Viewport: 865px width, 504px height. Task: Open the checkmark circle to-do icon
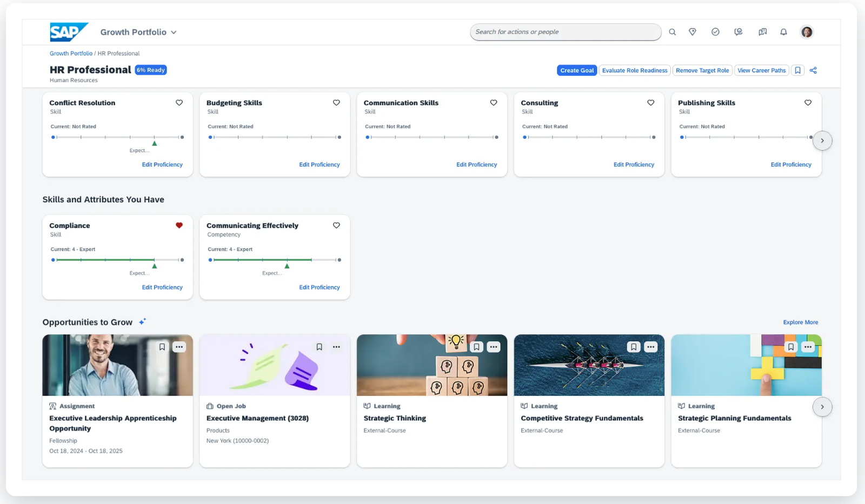(x=715, y=32)
